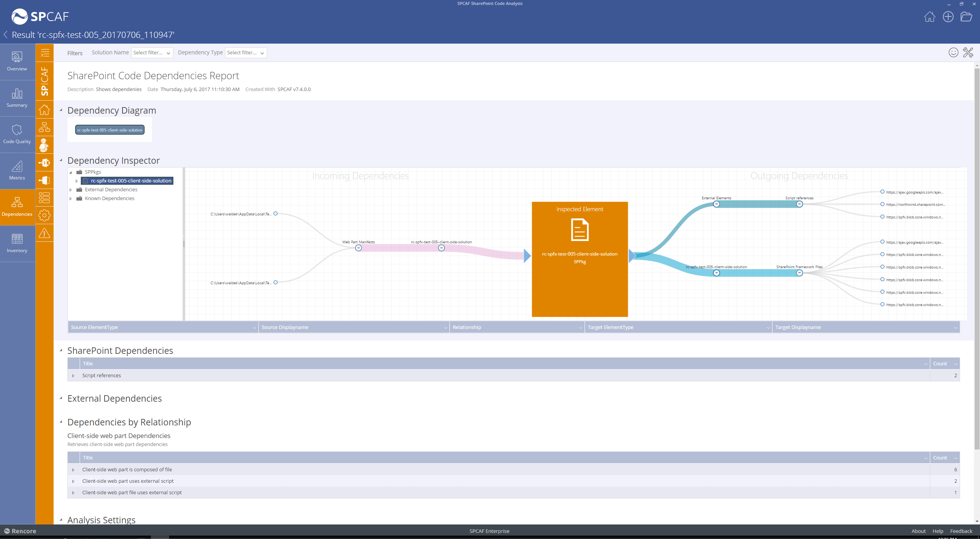The width and height of the screenshot is (980, 539).
Task: Open the Dependency Type filter dropdown
Action: coord(246,53)
